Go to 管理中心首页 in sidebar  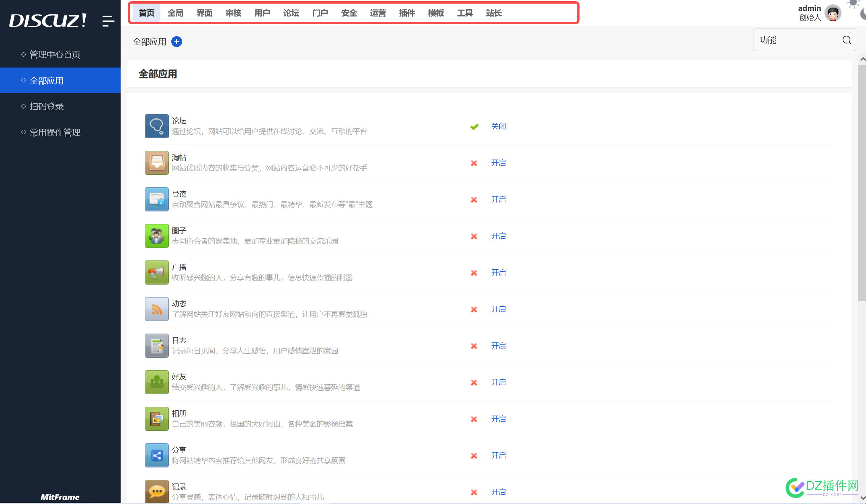click(x=60, y=54)
